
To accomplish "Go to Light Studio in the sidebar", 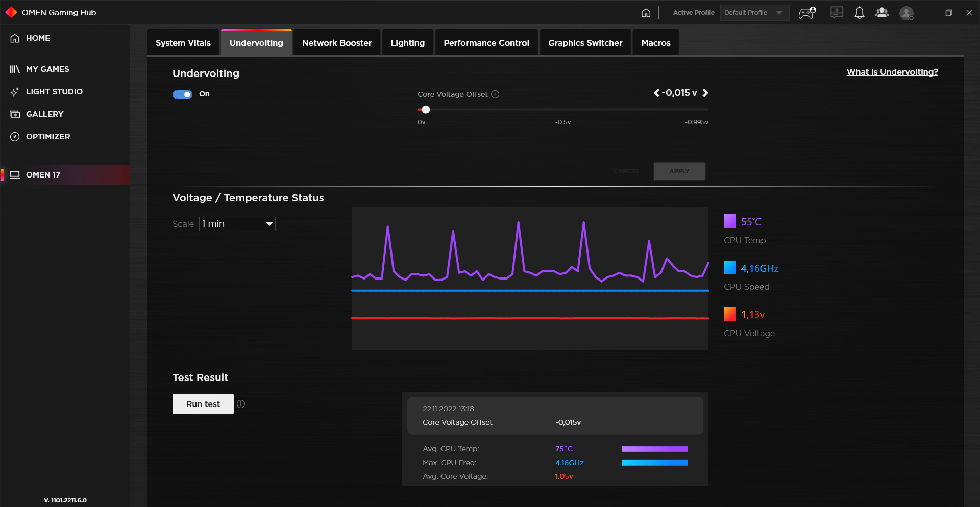I will [x=54, y=92].
